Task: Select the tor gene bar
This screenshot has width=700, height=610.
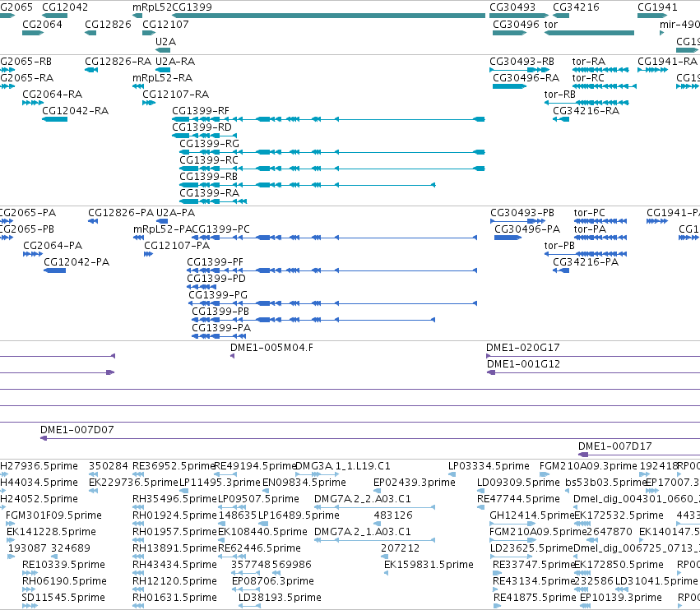Action: point(589,33)
